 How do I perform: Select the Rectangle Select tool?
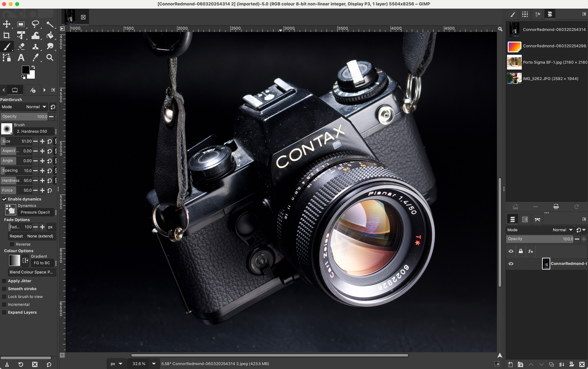21,24
